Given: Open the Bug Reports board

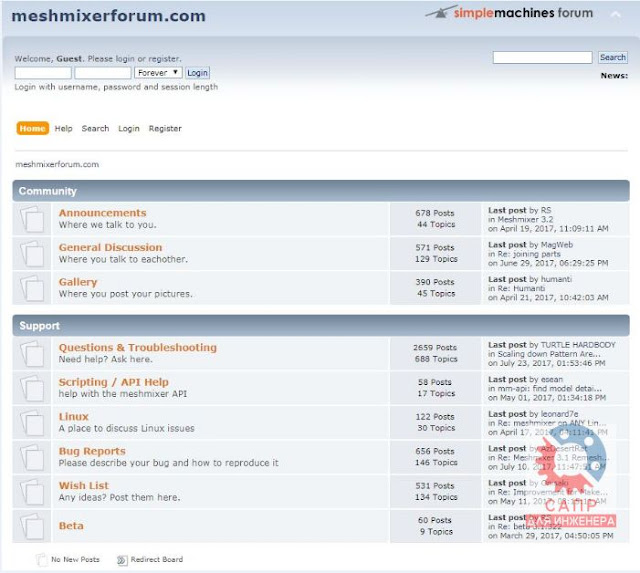Looking at the screenshot, I should click(92, 451).
